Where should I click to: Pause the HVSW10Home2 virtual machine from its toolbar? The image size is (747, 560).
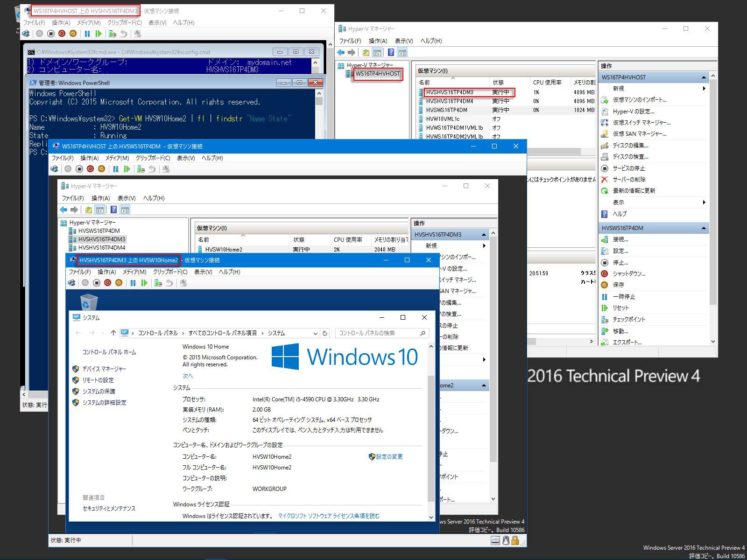[133, 283]
